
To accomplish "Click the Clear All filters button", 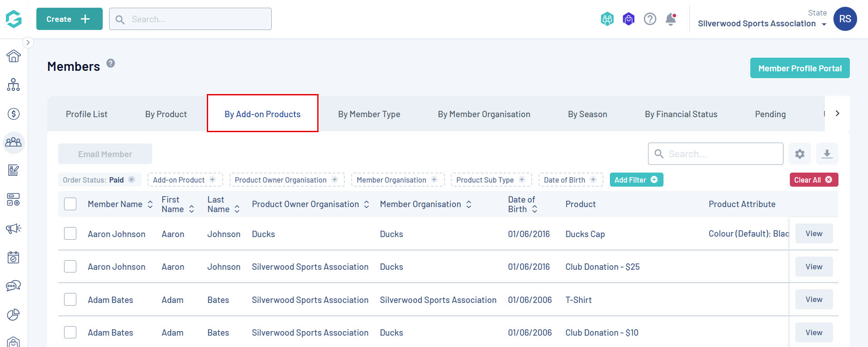I will point(813,180).
